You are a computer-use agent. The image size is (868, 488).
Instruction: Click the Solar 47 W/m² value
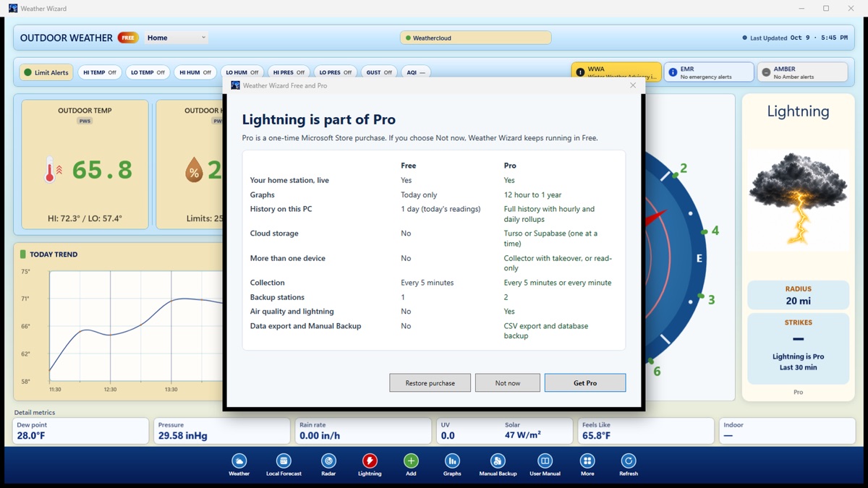click(x=523, y=435)
